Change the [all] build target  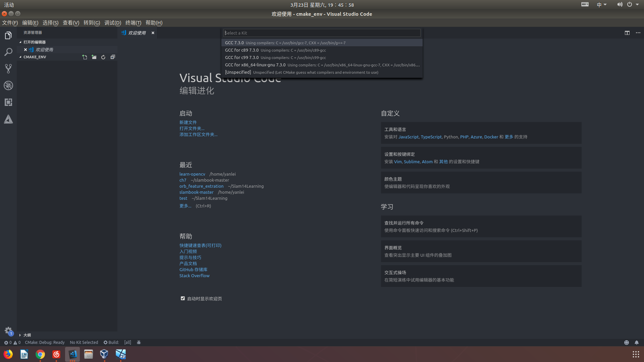127,342
